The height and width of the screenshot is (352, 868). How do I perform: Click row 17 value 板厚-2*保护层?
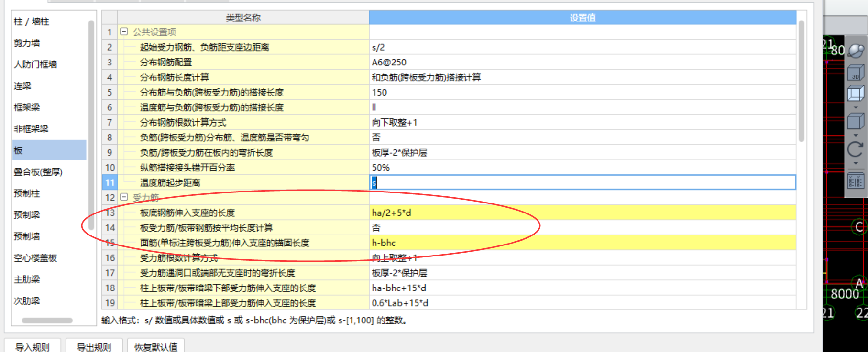(x=399, y=273)
